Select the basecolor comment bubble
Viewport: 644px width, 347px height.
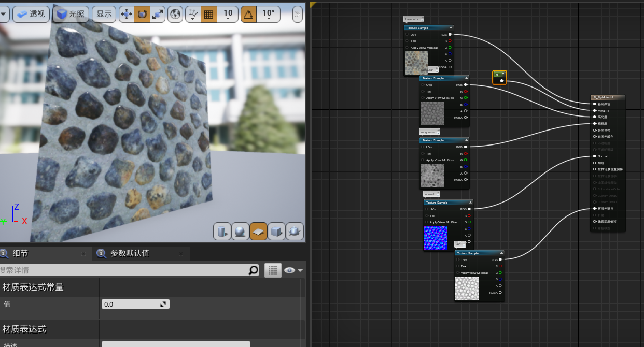tap(414, 19)
